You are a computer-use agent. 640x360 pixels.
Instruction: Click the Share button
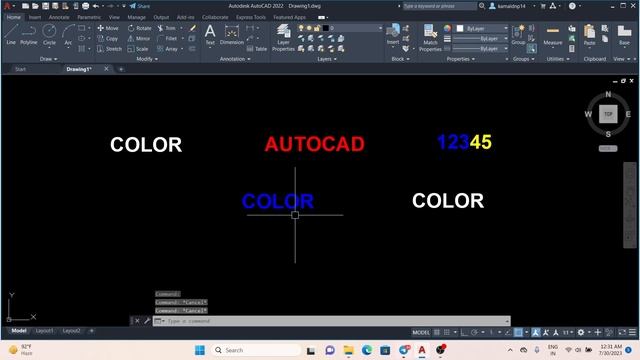pos(140,6)
